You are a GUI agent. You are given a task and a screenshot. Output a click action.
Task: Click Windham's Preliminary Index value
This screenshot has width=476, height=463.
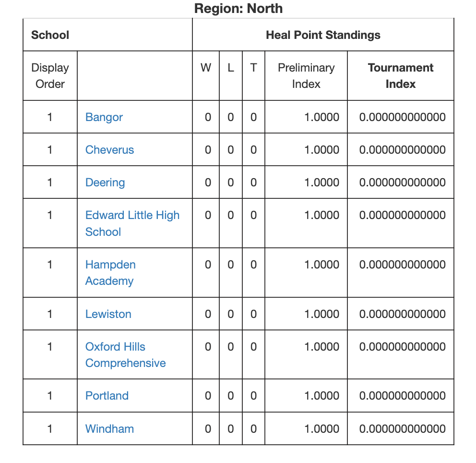(x=322, y=429)
